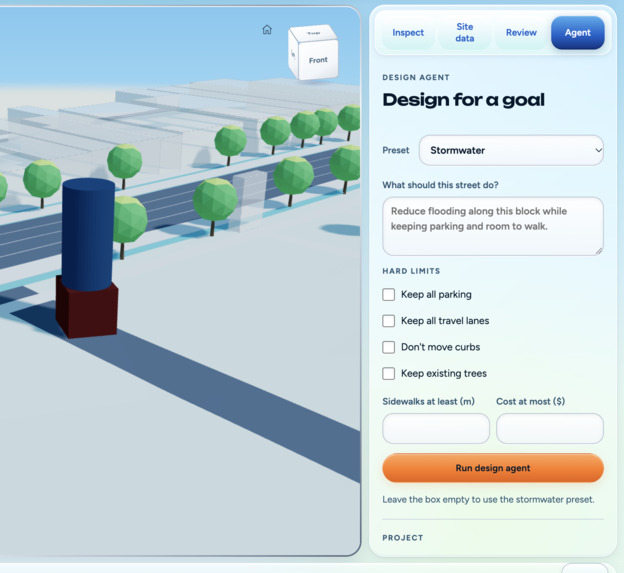This screenshot has height=573, width=624.
Task: Select the Top face of view cube
Action: point(314,33)
